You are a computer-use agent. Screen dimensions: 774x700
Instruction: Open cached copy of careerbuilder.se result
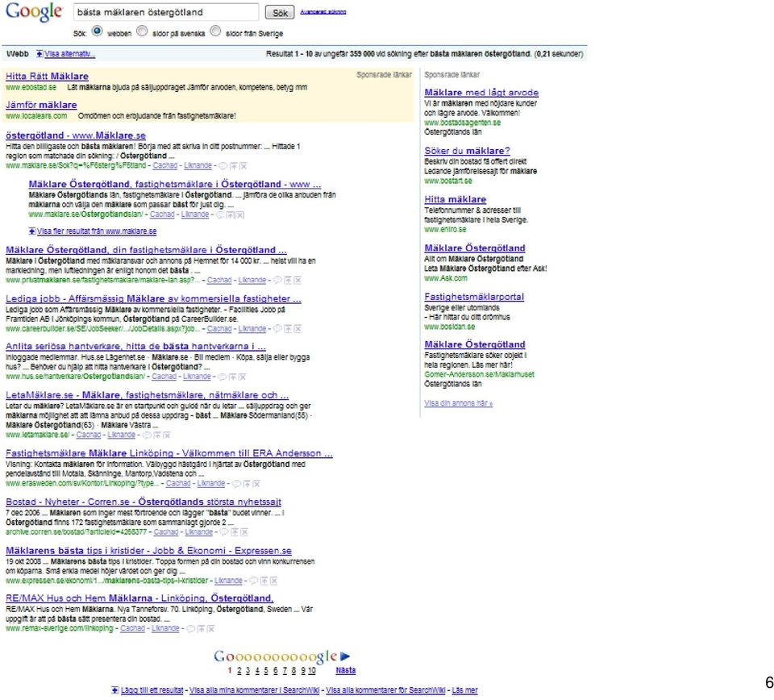(x=219, y=329)
